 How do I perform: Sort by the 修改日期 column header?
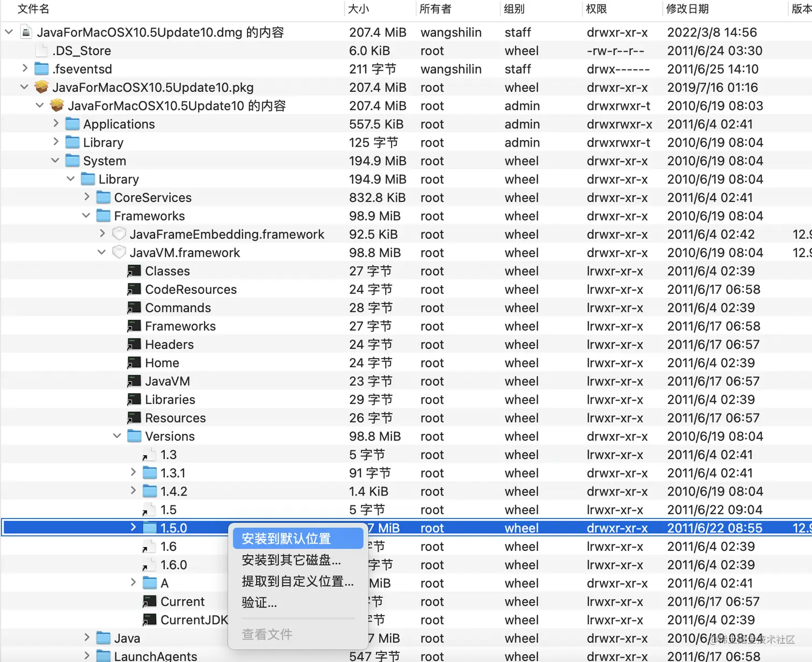(x=687, y=9)
